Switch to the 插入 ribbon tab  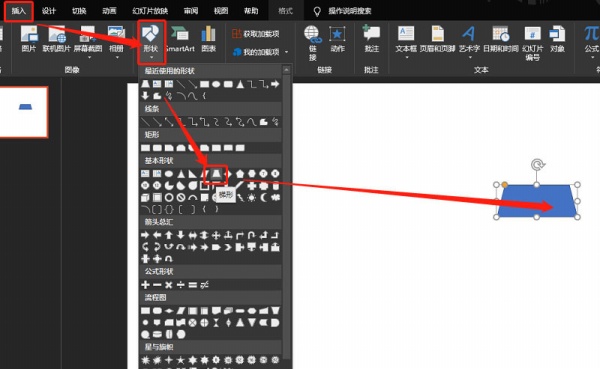(x=18, y=11)
